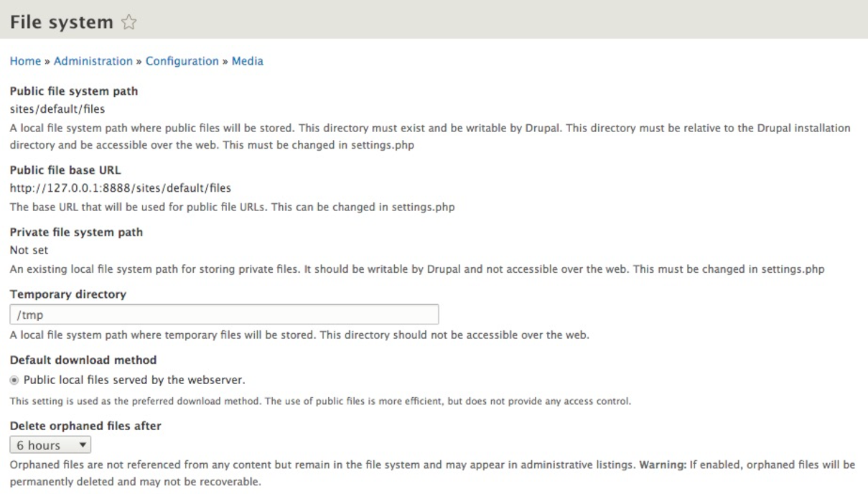This screenshot has height=494, width=868.
Task: Click the Public file system path label
Action: [x=74, y=91]
